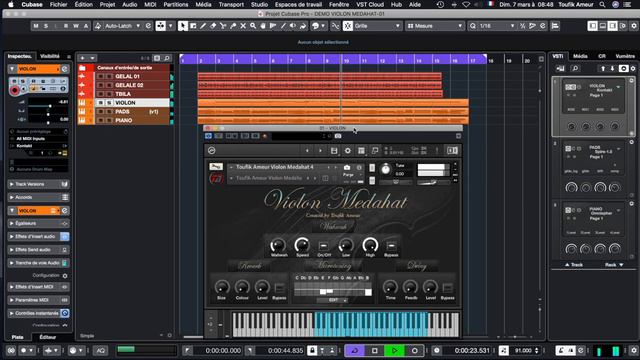The height and width of the screenshot is (360, 640).
Task: Switch to the Média tab
Action: click(x=580, y=56)
